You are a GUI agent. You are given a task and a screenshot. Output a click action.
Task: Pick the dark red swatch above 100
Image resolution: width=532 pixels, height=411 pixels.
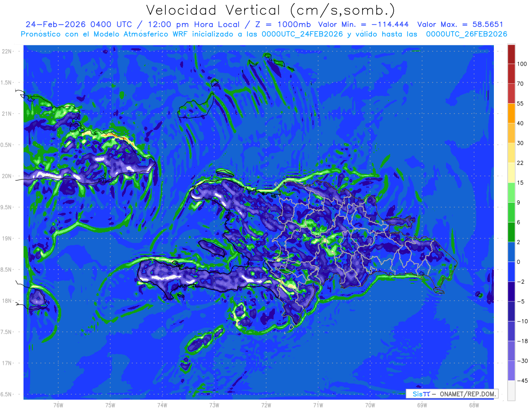point(511,54)
